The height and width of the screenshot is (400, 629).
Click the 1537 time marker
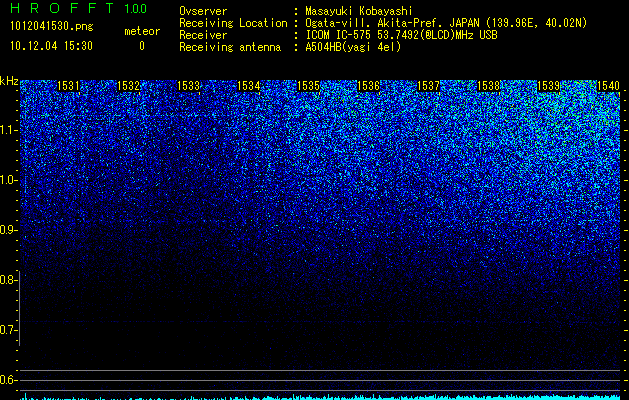click(x=428, y=86)
